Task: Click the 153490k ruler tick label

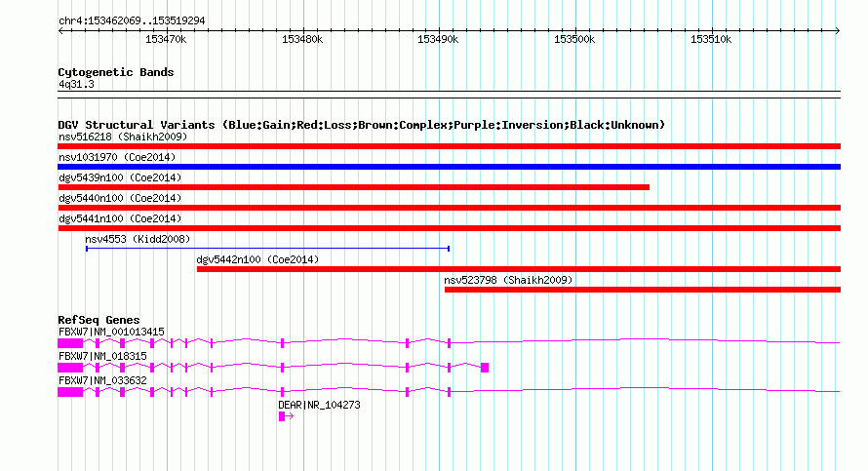Action: 438,39
